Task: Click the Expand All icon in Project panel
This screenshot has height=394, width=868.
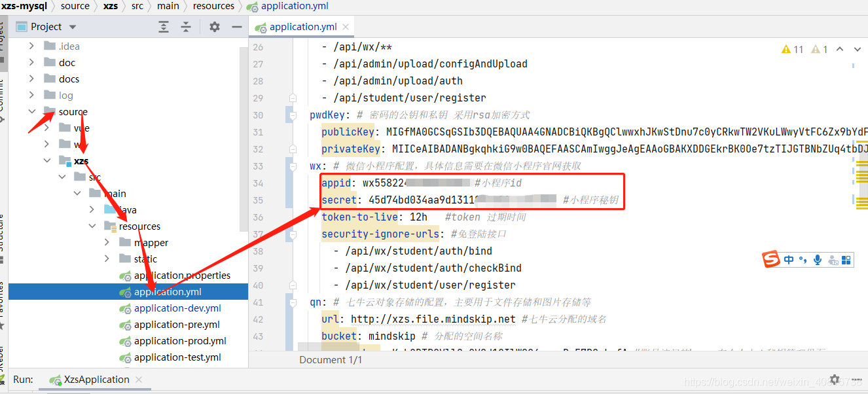Action: pyautogui.click(x=164, y=27)
